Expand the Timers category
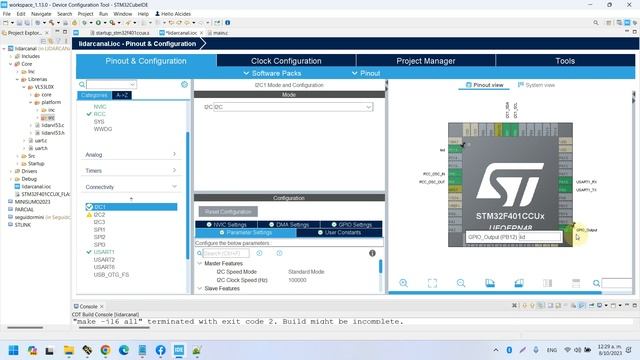Screen dimensions: 640x360 click(x=131, y=170)
